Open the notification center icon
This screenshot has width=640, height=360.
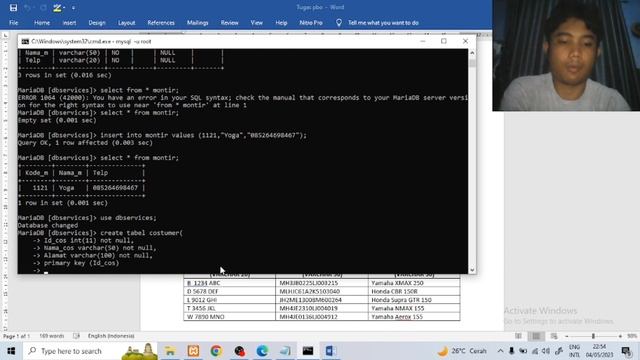(627, 351)
